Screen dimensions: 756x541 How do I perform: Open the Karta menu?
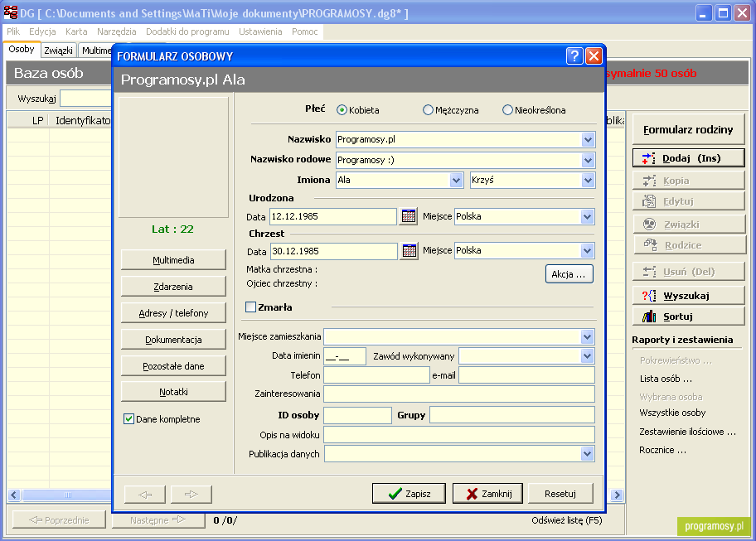[x=76, y=31]
